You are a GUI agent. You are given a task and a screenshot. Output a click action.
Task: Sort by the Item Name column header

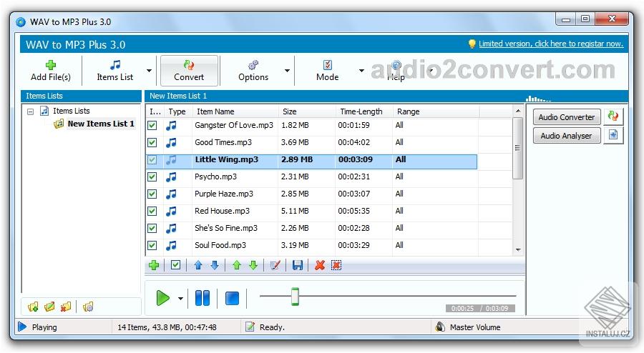[x=235, y=111]
